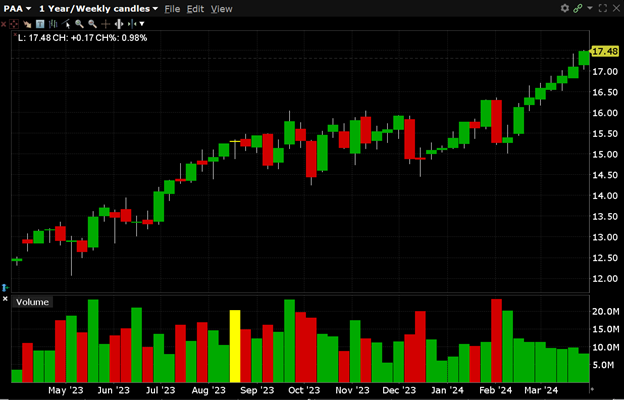Click the '20.0M' volume axis label
The width and height of the screenshot is (624, 400).
click(606, 311)
